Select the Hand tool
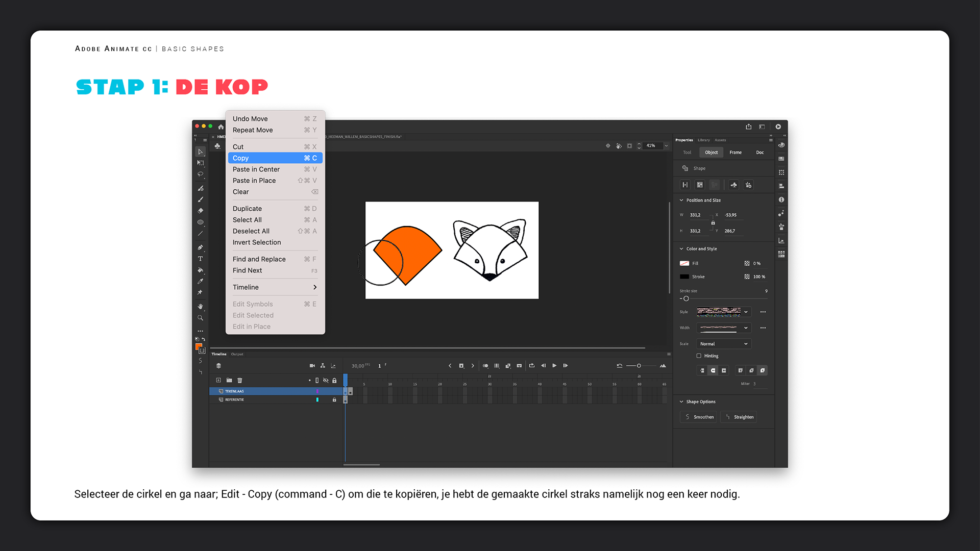Viewport: 980px width, 551px height. tap(200, 307)
